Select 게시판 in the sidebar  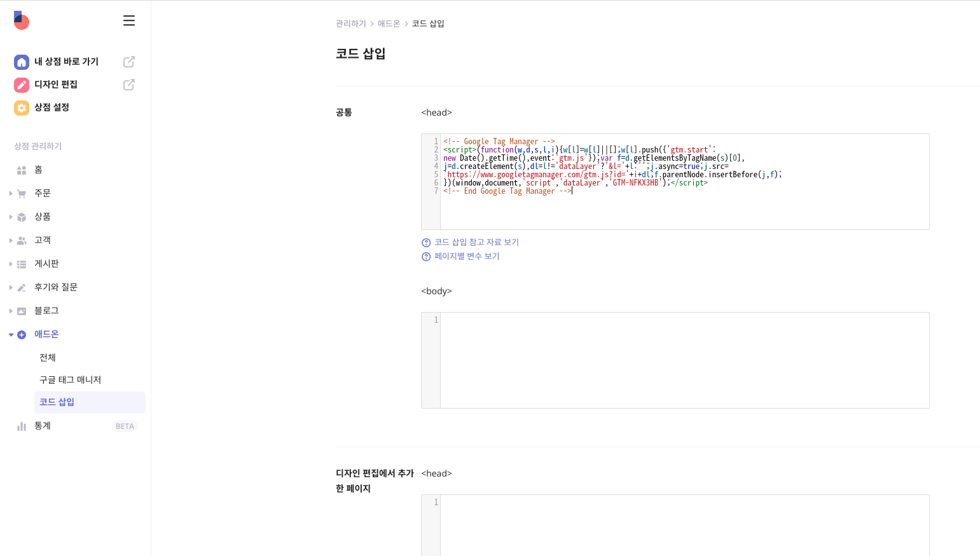(46, 264)
